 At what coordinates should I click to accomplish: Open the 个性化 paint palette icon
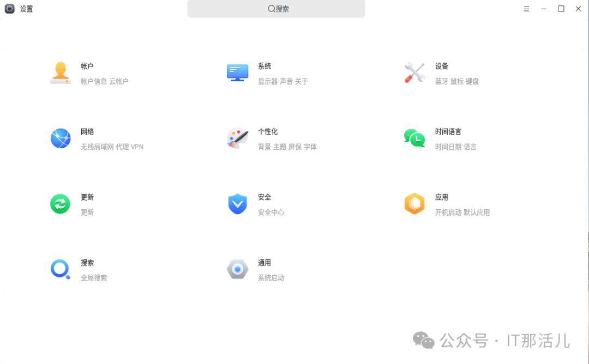pyautogui.click(x=237, y=138)
